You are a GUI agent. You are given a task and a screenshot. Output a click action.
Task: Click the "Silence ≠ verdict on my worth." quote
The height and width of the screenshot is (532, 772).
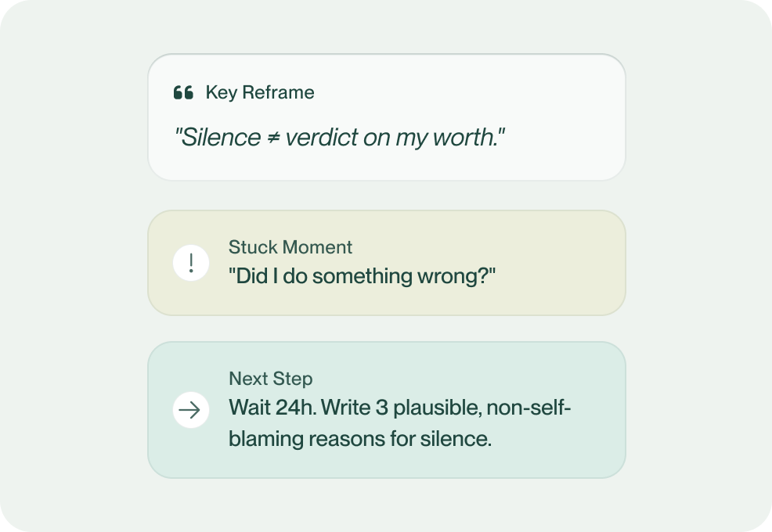click(339, 138)
